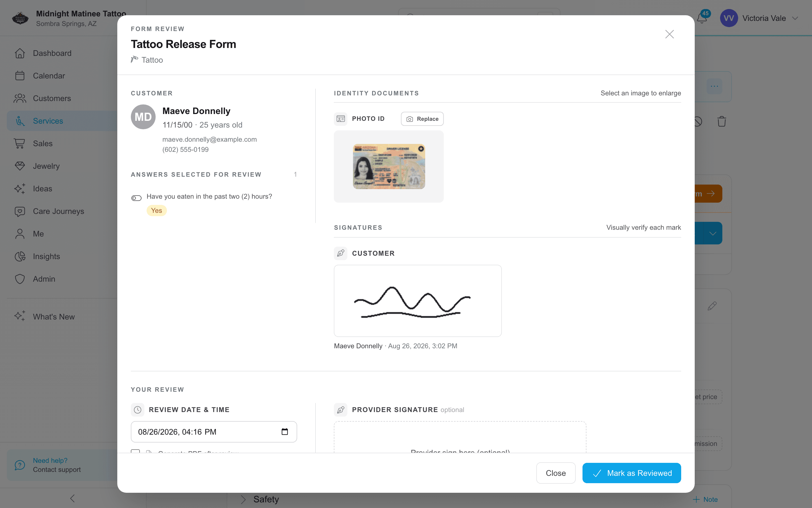The width and height of the screenshot is (812, 508).
Task: Click the customer signature image
Action: [x=418, y=301]
